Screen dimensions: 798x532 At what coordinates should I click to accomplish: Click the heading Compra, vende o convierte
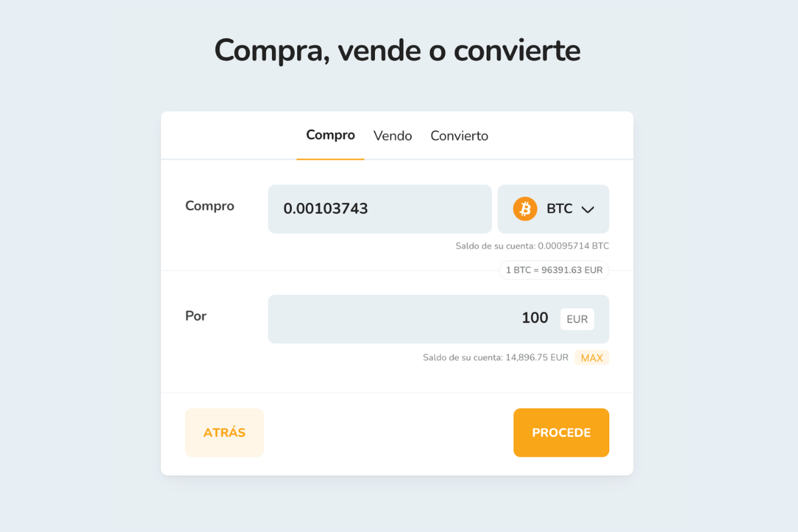pos(398,50)
